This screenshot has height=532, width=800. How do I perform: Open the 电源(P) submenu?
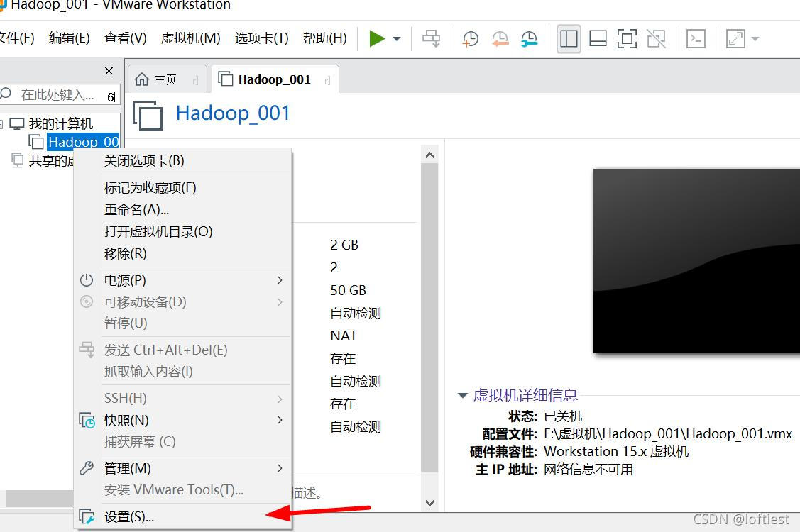(182, 280)
